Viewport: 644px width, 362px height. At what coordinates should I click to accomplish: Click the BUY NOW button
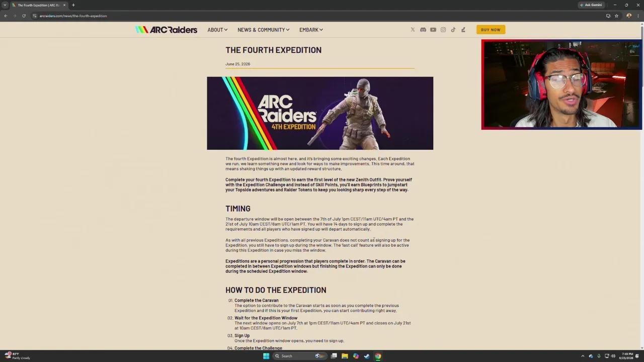click(491, 30)
